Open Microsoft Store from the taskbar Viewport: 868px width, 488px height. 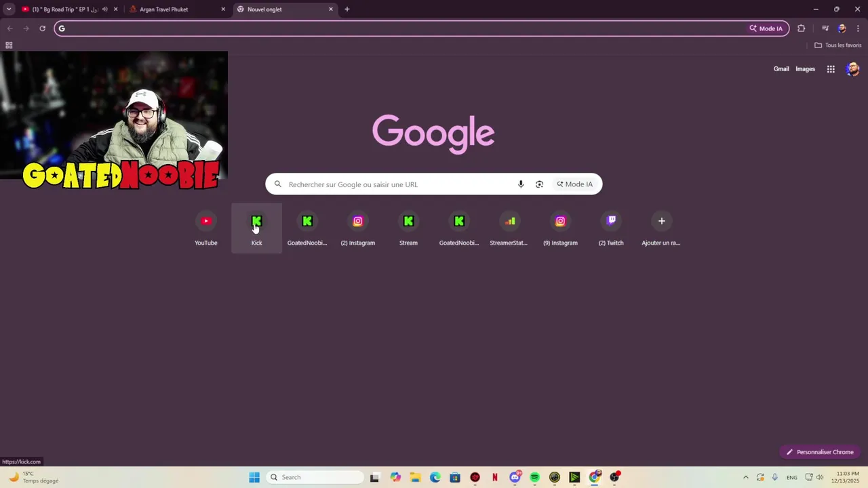455,477
